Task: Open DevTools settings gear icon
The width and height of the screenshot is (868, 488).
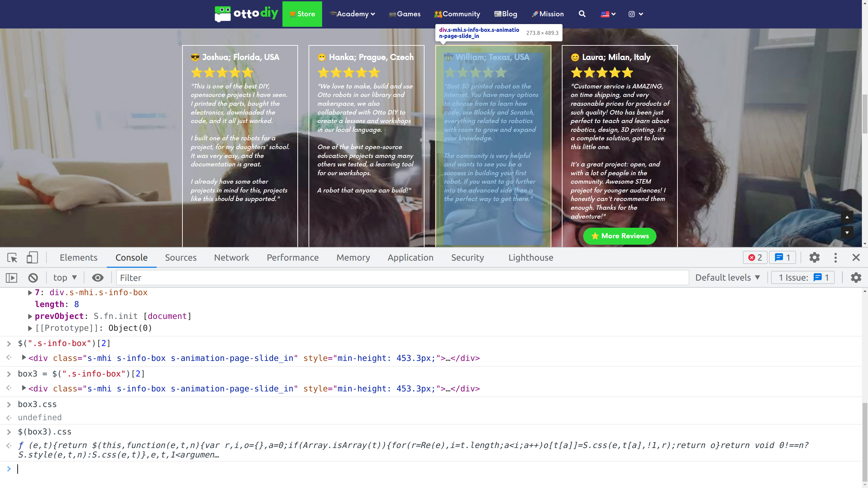Action: (814, 258)
